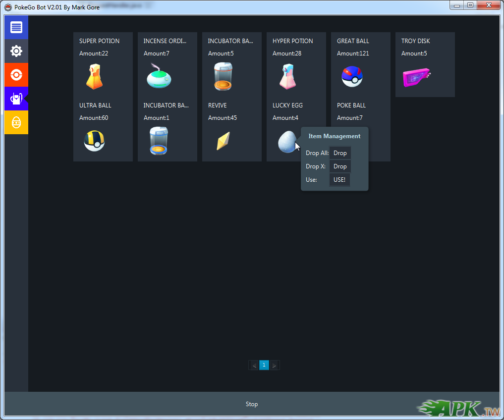Click the SUPER POTION label
This screenshot has width=504, height=420.
click(99, 41)
